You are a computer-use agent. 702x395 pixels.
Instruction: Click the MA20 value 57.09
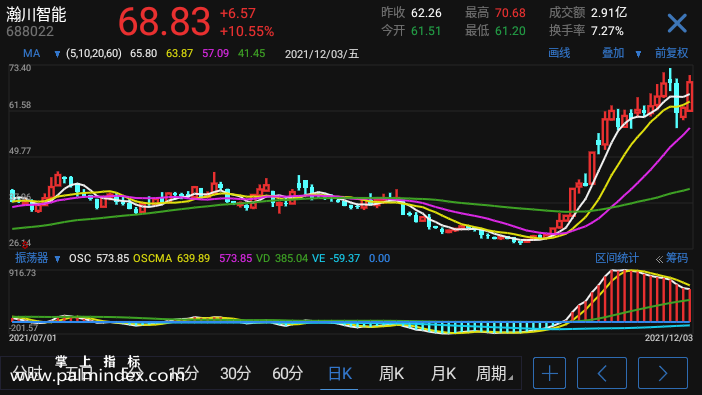215,54
